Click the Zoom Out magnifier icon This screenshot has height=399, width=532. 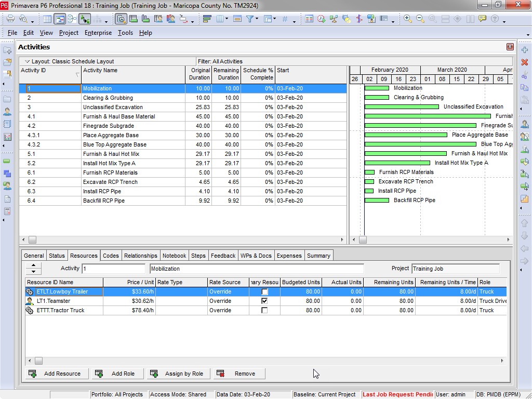[420, 19]
